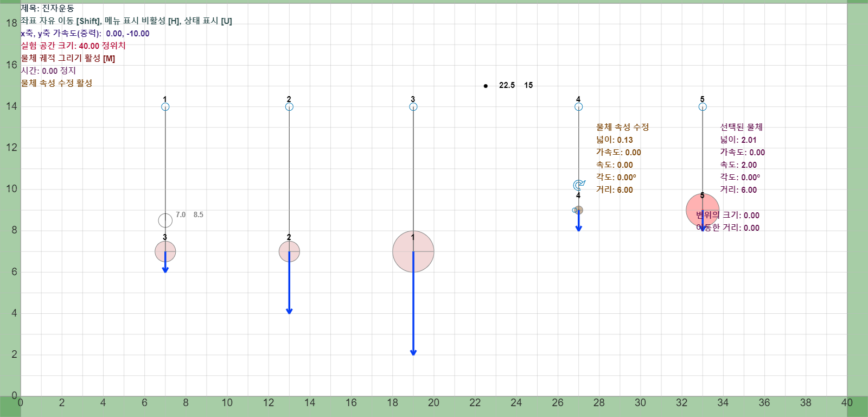Click the velocity arrow tip of pendulum 1's bob
This screenshot has width=868, height=417.
click(165, 270)
